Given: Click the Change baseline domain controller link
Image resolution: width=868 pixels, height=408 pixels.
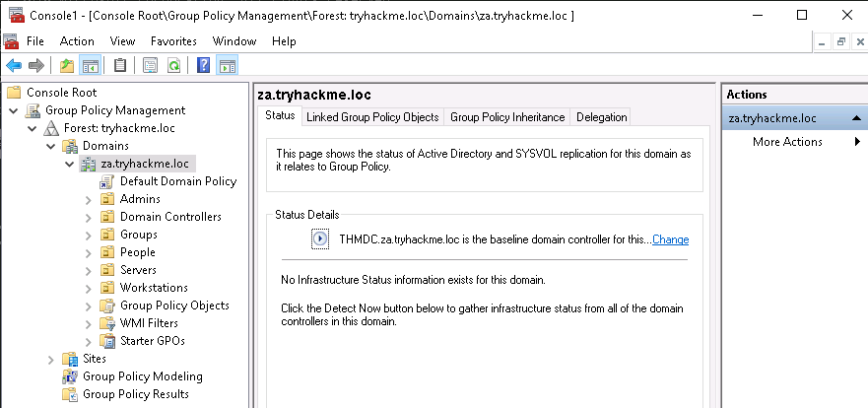Looking at the screenshot, I should [670, 239].
